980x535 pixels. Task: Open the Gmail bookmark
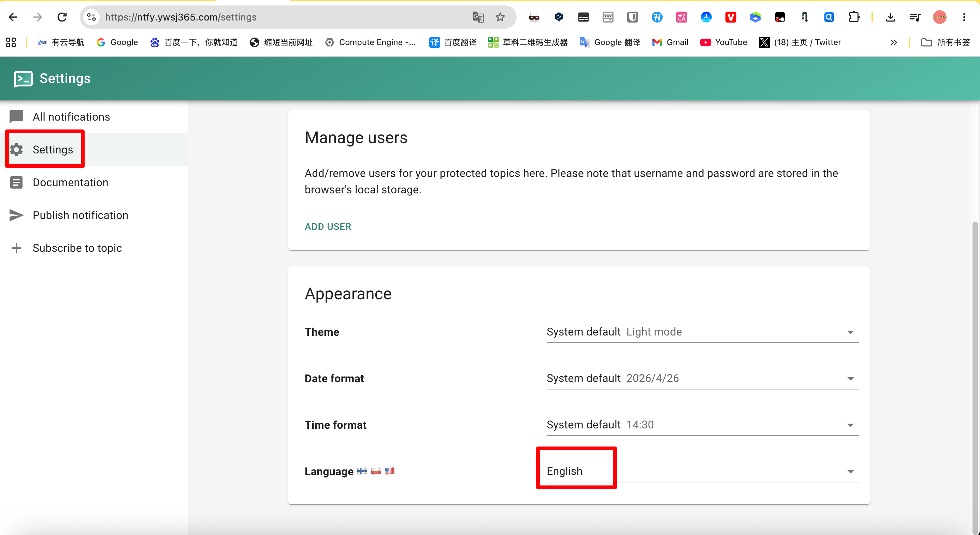point(670,42)
